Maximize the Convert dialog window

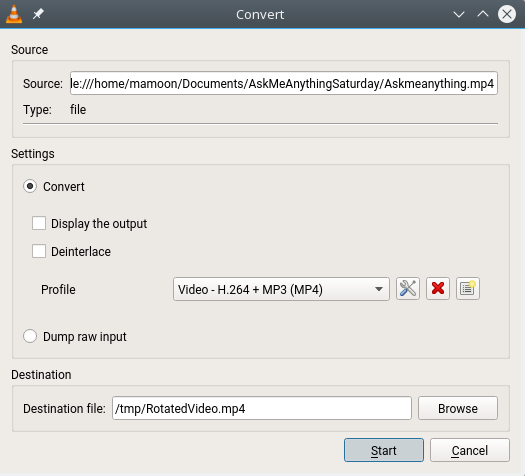tap(482, 14)
